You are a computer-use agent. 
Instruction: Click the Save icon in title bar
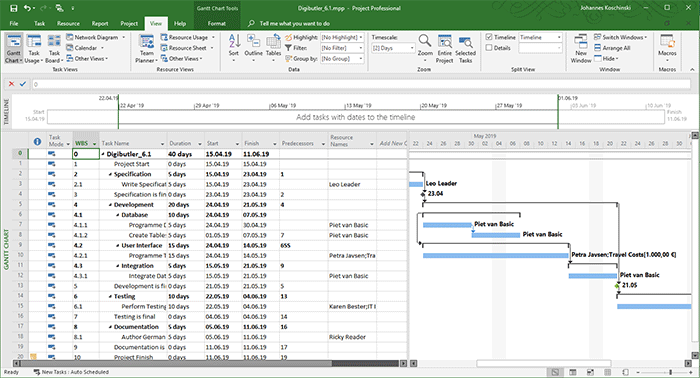[13, 8]
